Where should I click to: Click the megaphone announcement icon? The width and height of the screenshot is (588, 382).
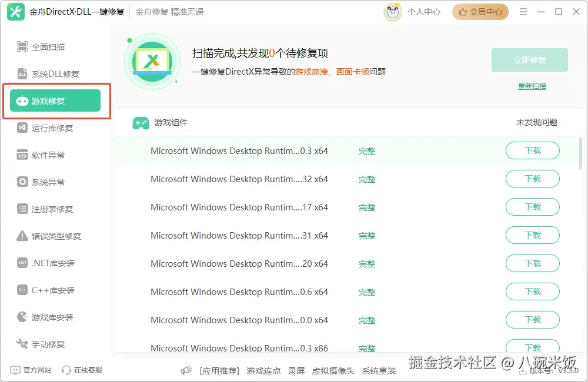click(x=186, y=370)
